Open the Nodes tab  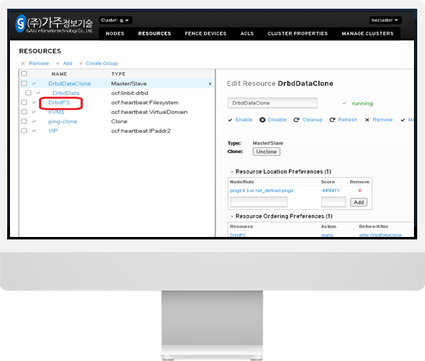pos(115,34)
